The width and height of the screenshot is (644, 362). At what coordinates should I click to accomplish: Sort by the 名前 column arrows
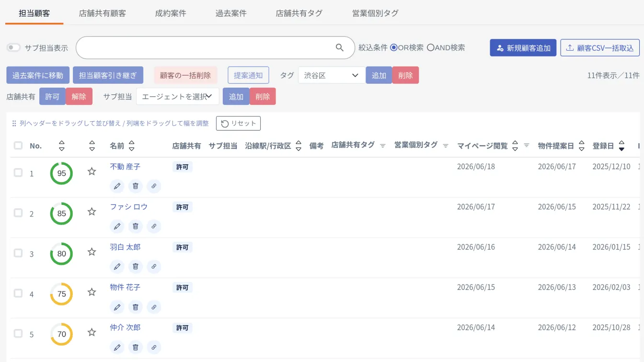click(132, 146)
